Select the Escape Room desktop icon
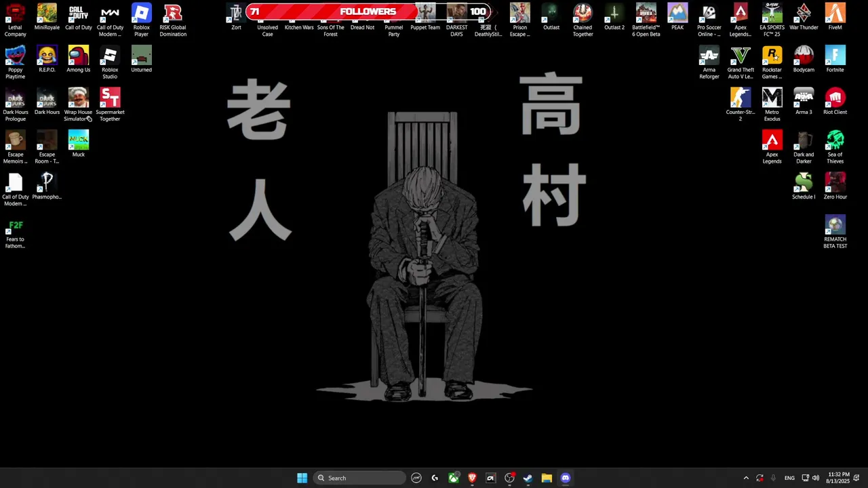The image size is (868, 488). [x=47, y=148]
